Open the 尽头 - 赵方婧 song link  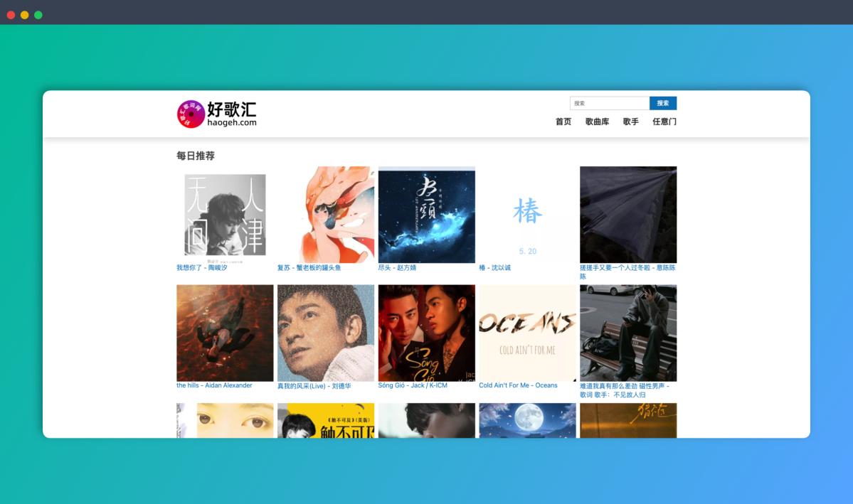[x=397, y=267]
